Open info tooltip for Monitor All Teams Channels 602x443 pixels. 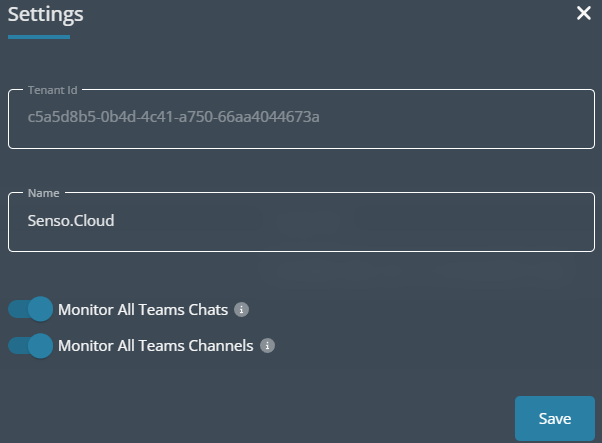pyautogui.click(x=267, y=345)
